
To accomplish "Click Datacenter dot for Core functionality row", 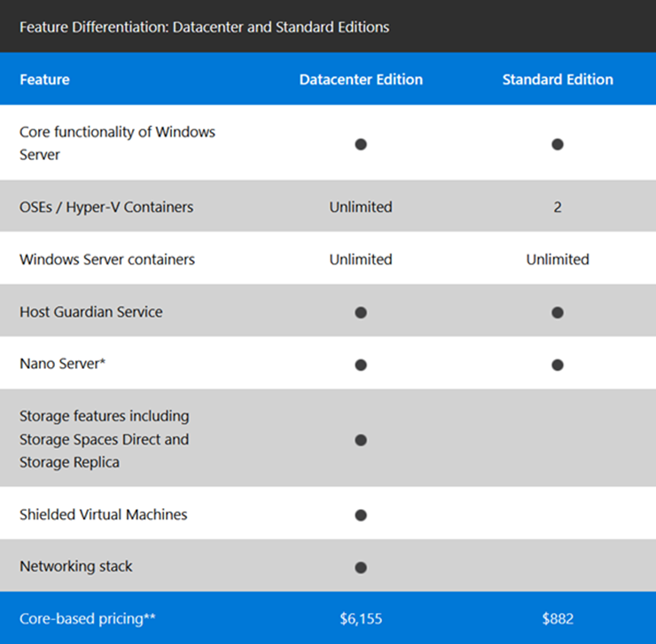I will tap(361, 144).
